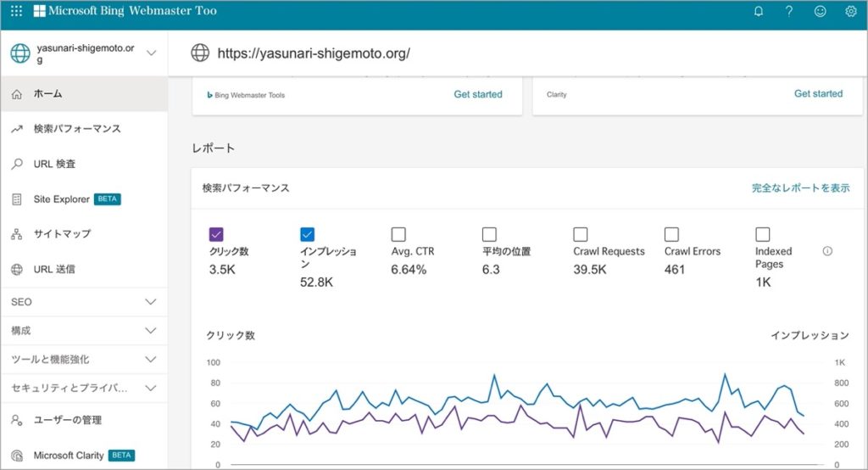
Task: Click the インプレッション chart axis label
Action: 810,335
